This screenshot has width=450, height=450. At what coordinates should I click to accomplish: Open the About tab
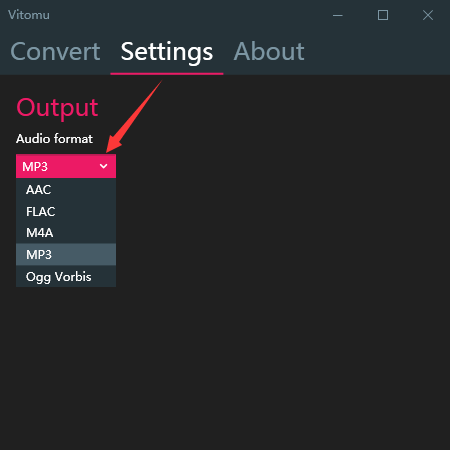[269, 52]
